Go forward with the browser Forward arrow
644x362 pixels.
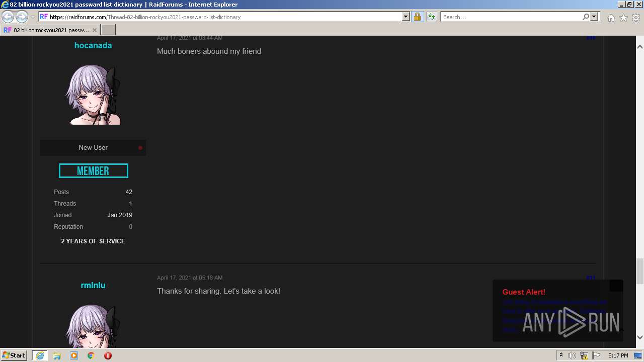[22, 17]
